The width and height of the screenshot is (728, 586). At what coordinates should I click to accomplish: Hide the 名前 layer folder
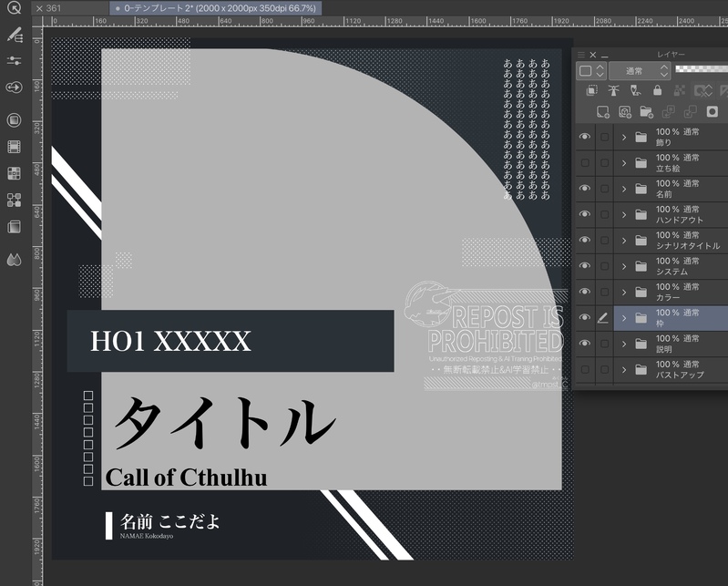click(585, 189)
